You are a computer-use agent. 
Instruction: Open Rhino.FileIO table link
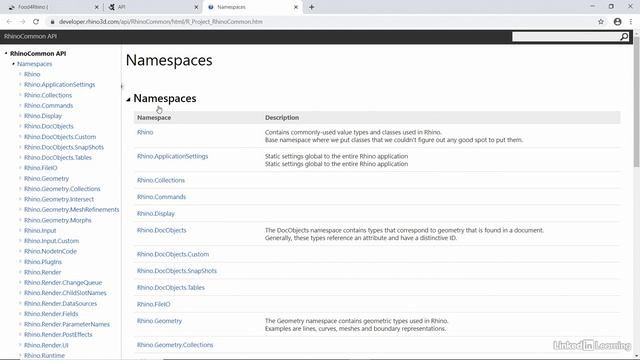153,304
